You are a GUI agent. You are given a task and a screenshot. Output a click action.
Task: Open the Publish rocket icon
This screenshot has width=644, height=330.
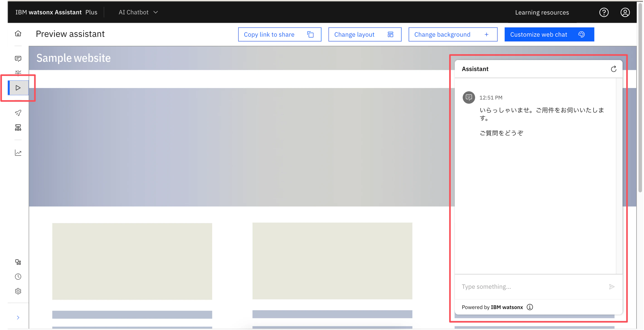[x=18, y=113]
